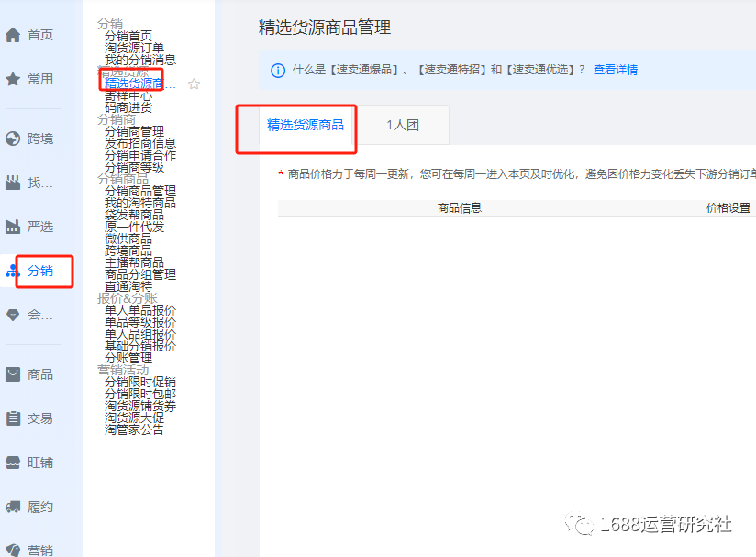The width and height of the screenshot is (756, 557).
Task: Click the 分销 network icon in sidebar
Action: tap(12, 271)
